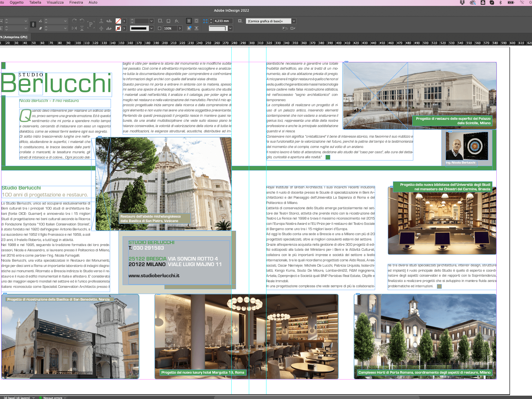
Task: Open the preflight profile dropdown arrow
Action: pyautogui.click(x=34, y=398)
